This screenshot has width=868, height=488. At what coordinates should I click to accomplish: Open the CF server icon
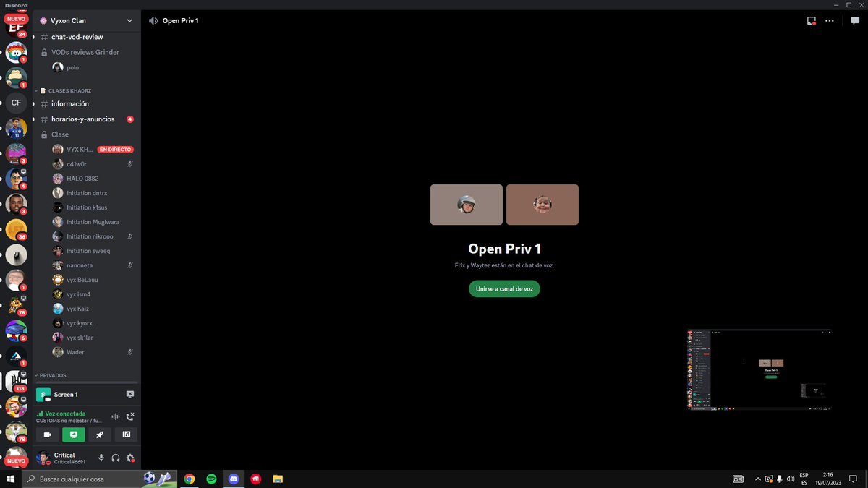click(x=16, y=103)
